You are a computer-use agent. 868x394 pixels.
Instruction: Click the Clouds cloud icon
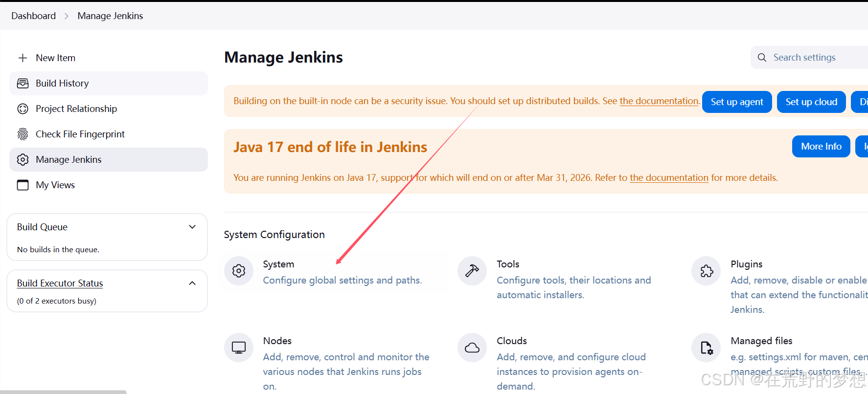coord(472,348)
